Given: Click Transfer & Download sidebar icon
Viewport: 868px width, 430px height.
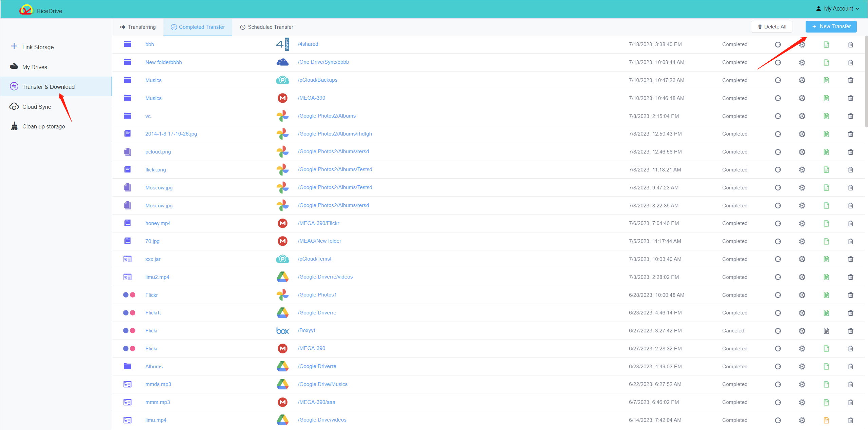Looking at the screenshot, I should [14, 86].
